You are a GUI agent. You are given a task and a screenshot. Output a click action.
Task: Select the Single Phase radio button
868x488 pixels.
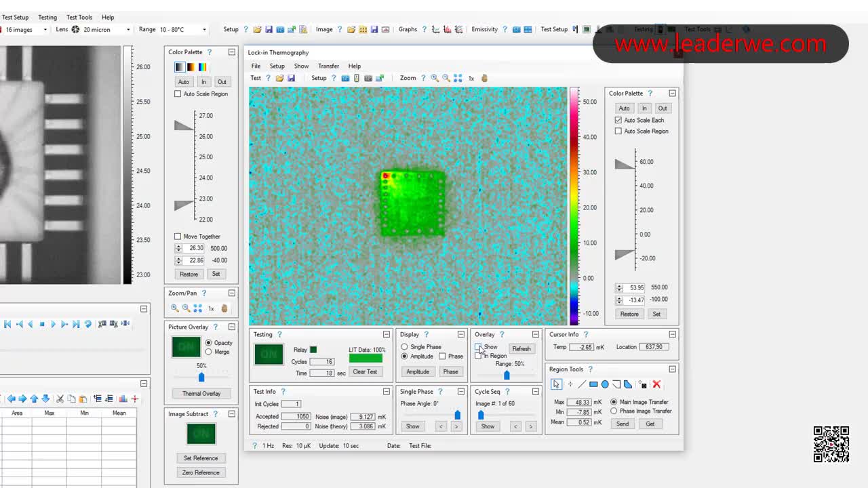pyautogui.click(x=405, y=347)
